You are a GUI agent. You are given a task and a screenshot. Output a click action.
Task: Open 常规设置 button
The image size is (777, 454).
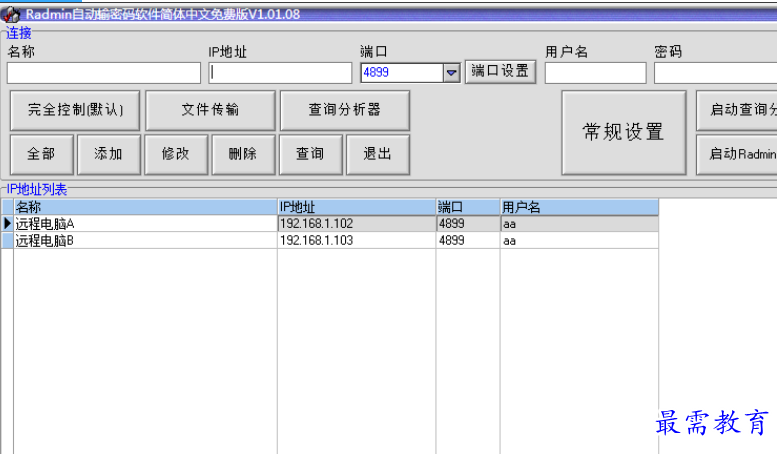coord(624,132)
